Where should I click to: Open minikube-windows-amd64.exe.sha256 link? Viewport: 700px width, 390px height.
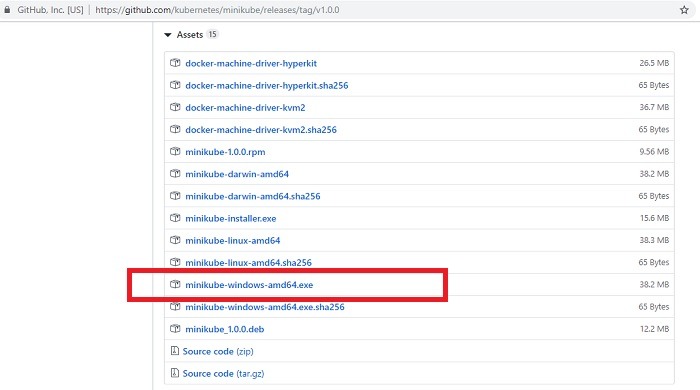click(x=265, y=307)
